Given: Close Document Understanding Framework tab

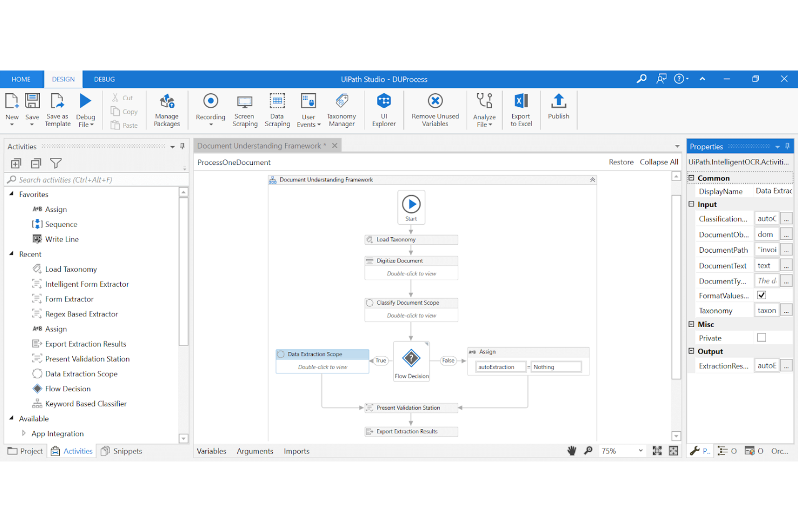Looking at the screenshot, I should coord(335,146).
